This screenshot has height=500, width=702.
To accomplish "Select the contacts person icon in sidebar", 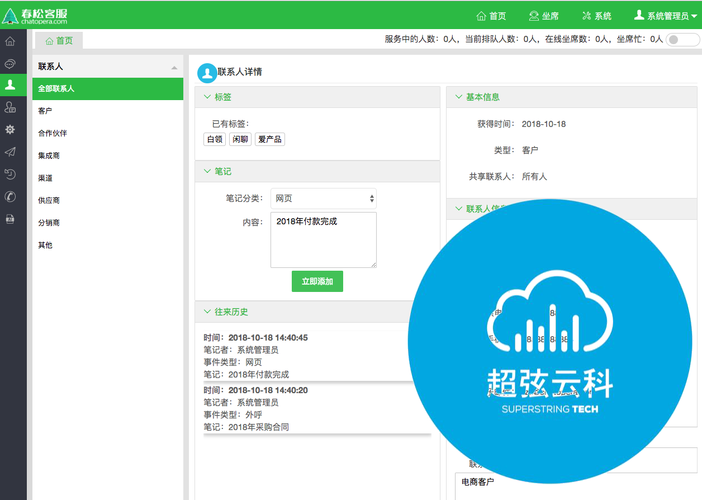I will coord(10,84).
